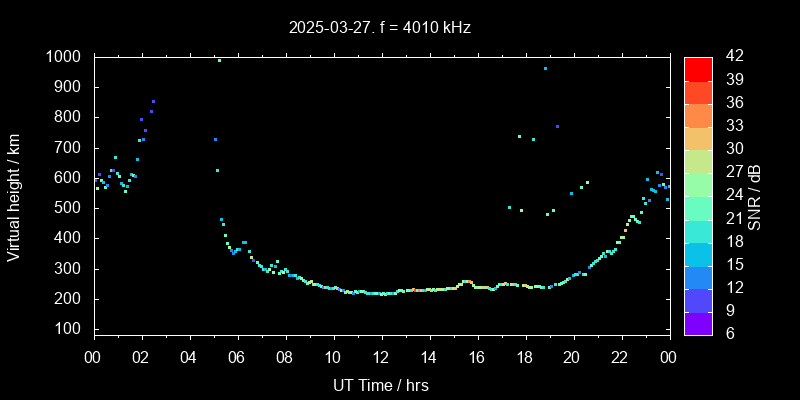This screenshot has height=400, width=800.
Task: Click the 'SNR / dB' colorbar label
Action: click(755, 196)
